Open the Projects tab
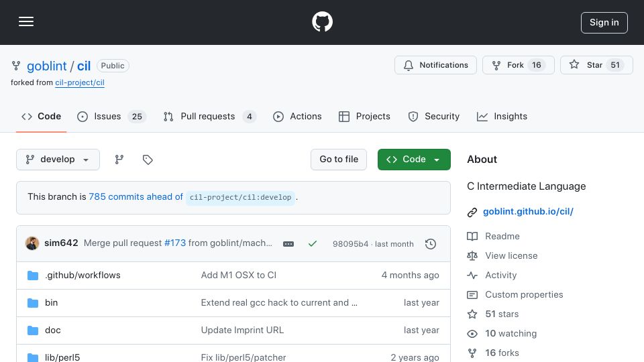 tap(364, 117)
